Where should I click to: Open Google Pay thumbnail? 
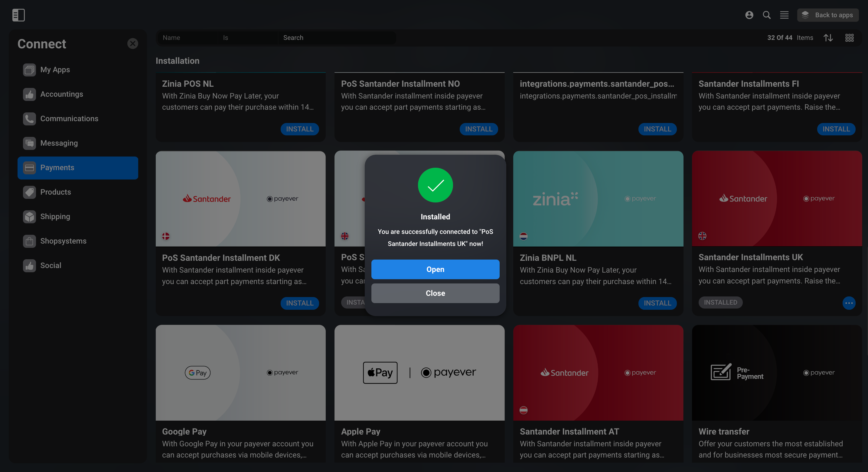pos(240,372)
